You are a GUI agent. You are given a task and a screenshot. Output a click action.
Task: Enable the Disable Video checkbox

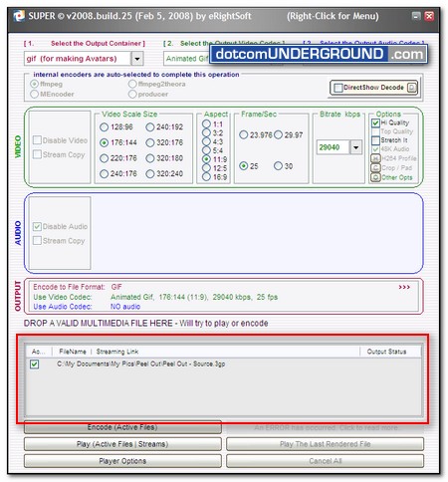(37, 140)
